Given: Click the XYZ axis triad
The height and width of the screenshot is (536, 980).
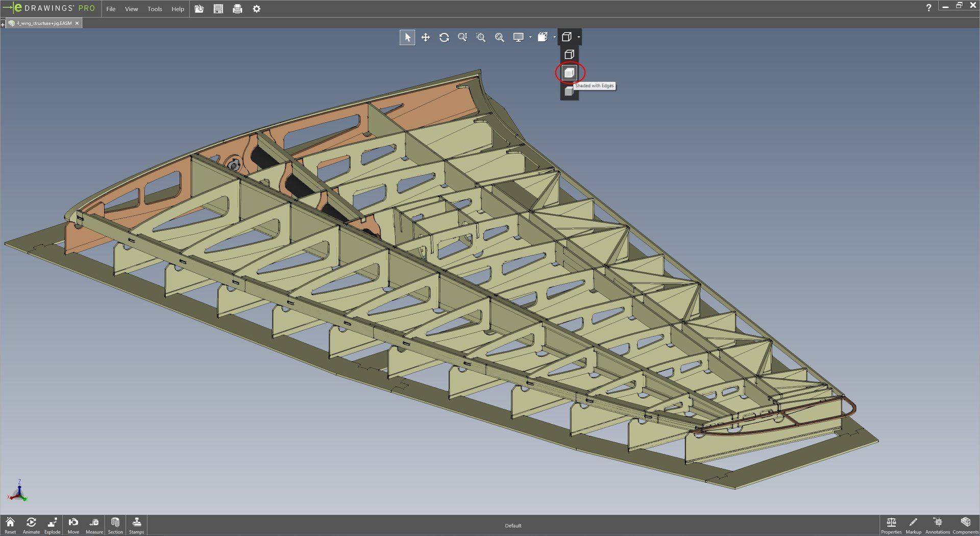Looking at the screenshot, I should tap(18, 492).
